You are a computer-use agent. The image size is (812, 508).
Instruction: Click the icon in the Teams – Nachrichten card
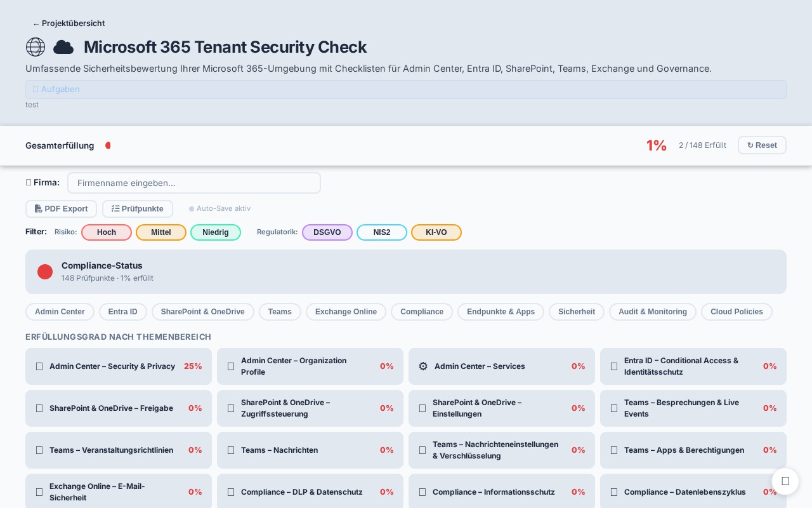point(231,450)
